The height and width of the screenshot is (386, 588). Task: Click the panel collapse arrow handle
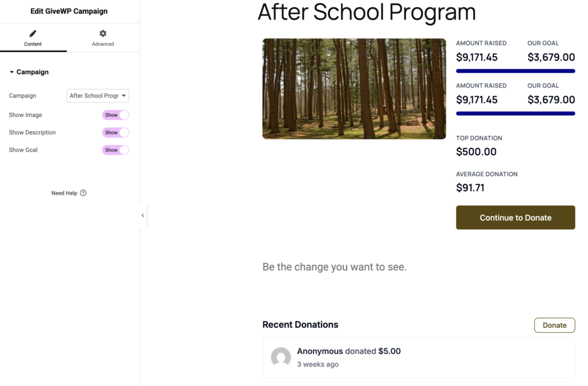[142, 216]
